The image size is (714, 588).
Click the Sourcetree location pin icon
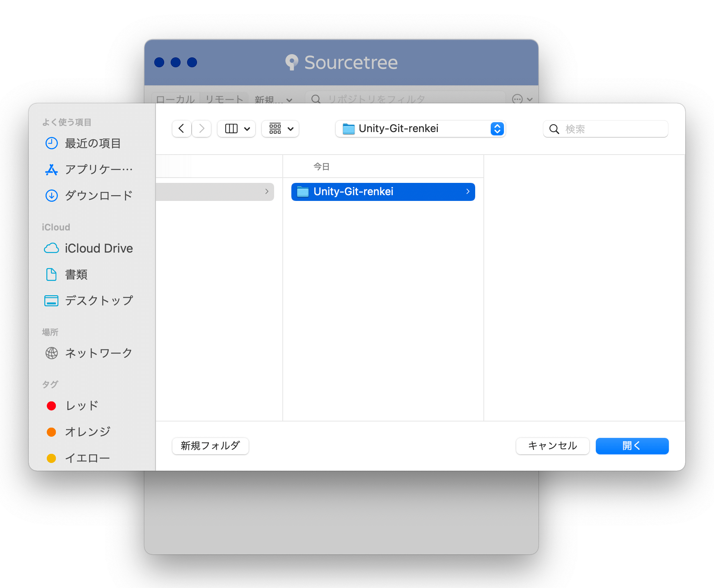pos(292,62)
